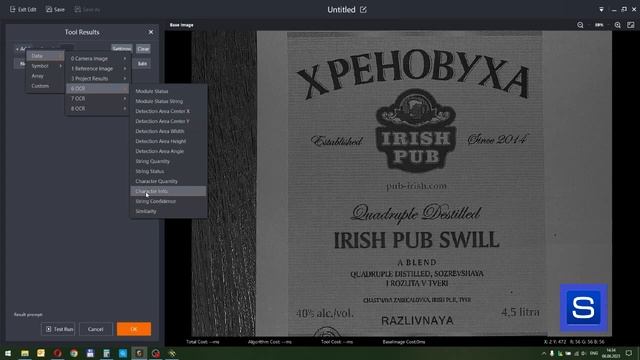This screenshot has height=360, width=640.
Task: Select the Array menu entry
Action: pos(45,76)
